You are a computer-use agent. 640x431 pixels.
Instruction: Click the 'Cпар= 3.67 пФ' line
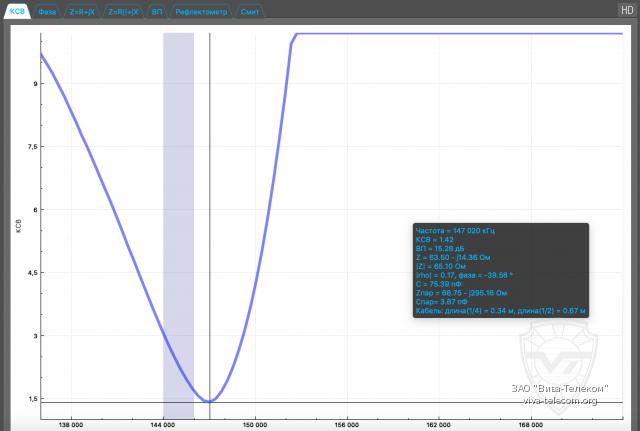[x=441, y=302]
